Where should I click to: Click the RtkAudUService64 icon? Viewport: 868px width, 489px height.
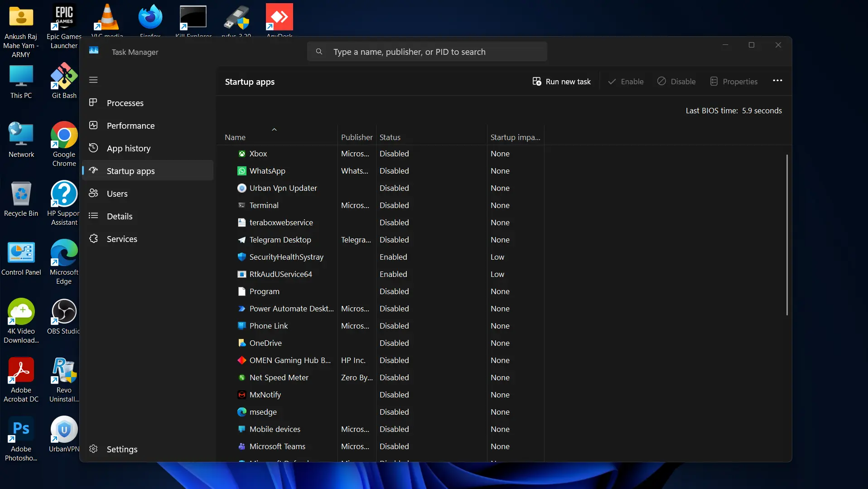point(242,274)
